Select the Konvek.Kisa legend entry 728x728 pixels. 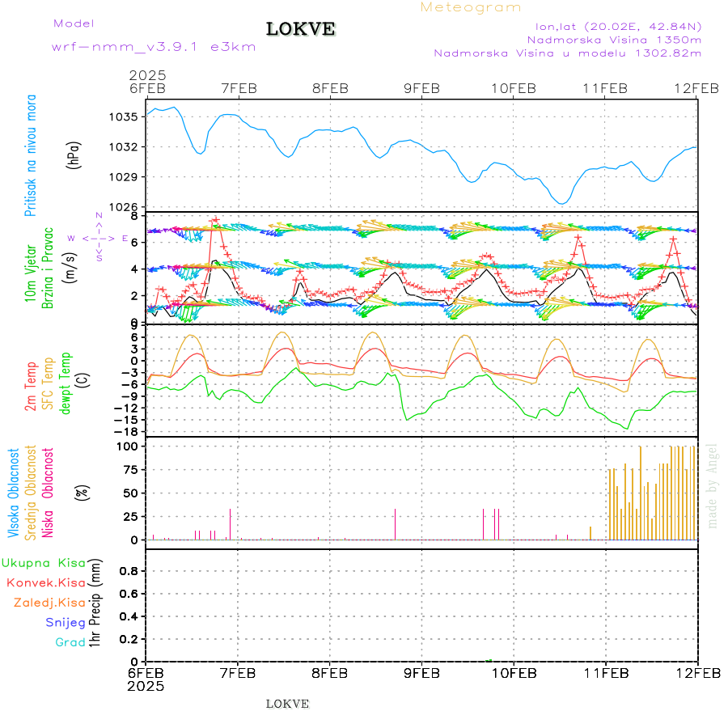point(46,582)
